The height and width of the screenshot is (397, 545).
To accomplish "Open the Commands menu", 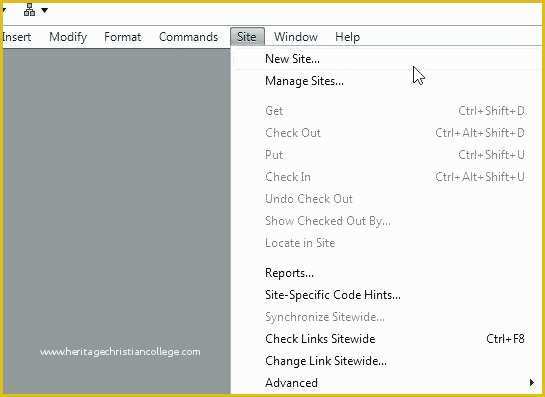I will [188, 37].
